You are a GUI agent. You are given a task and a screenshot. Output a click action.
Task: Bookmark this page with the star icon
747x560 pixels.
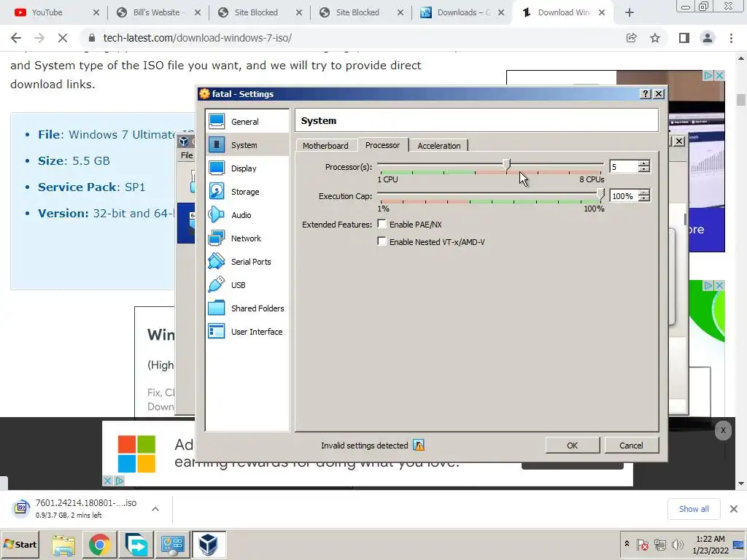(x=655, y=38)
